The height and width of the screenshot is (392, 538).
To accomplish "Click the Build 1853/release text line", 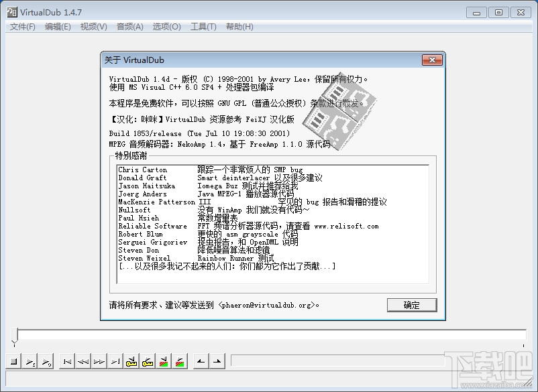I will tap(199, 133).
